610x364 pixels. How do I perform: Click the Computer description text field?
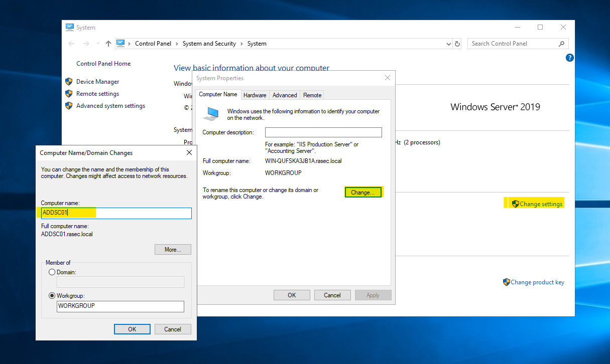click(323, 132)
